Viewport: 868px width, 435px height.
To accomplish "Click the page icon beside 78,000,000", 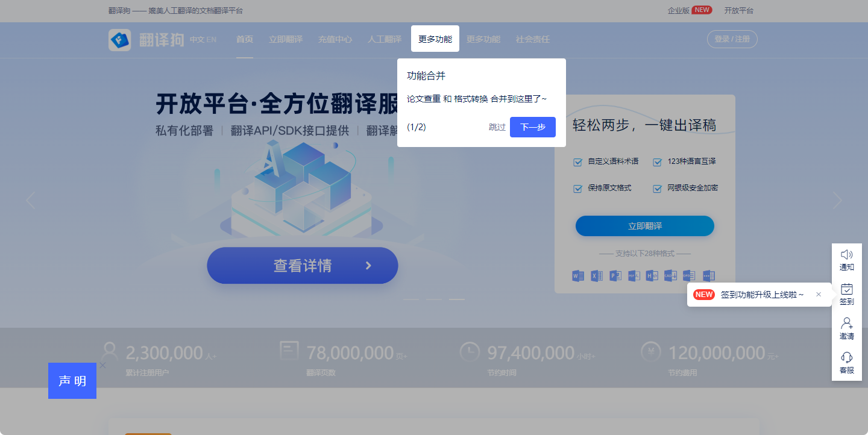I will click(x=290, y=351).
